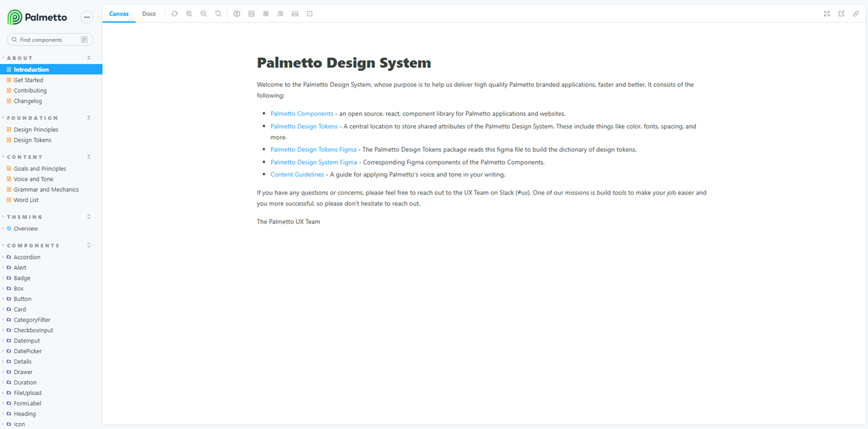Expand all items icon beside COMPONENTS
Screen dimensions: 868x429
[89, 246]
